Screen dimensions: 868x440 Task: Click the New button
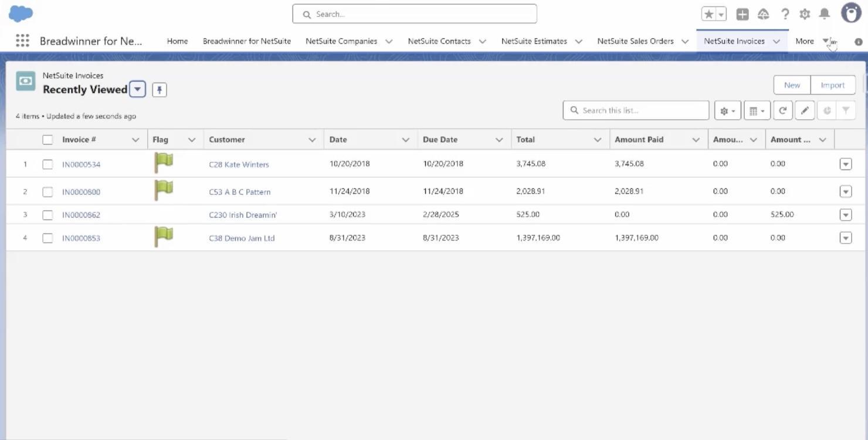(791, 84)
